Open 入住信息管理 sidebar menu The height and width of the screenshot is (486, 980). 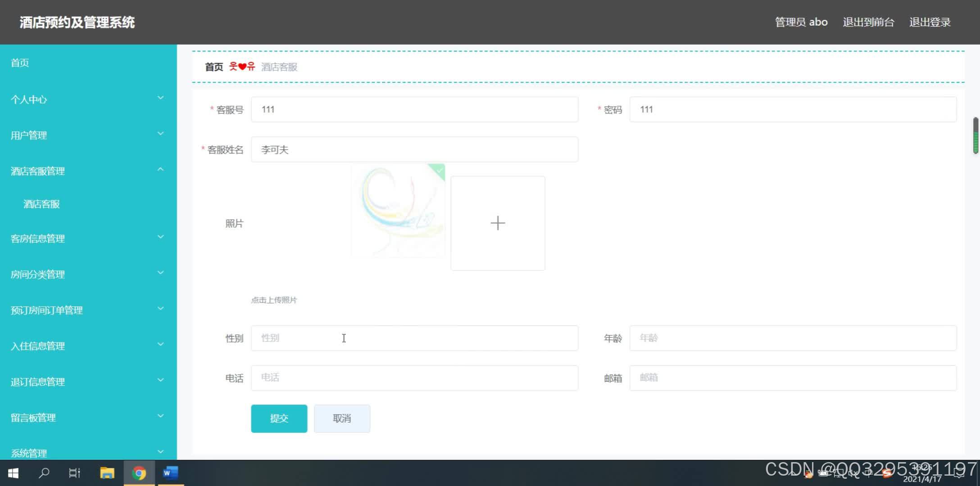pos(88,346)
